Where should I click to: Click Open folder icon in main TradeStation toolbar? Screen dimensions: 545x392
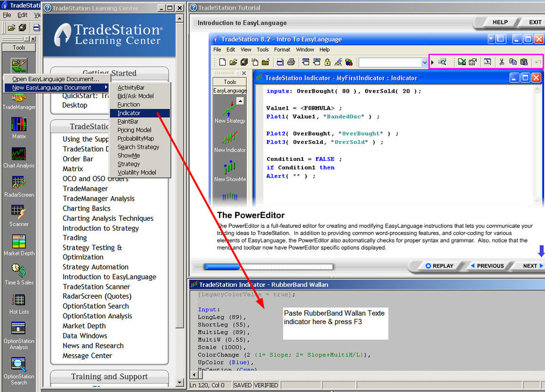11,27
